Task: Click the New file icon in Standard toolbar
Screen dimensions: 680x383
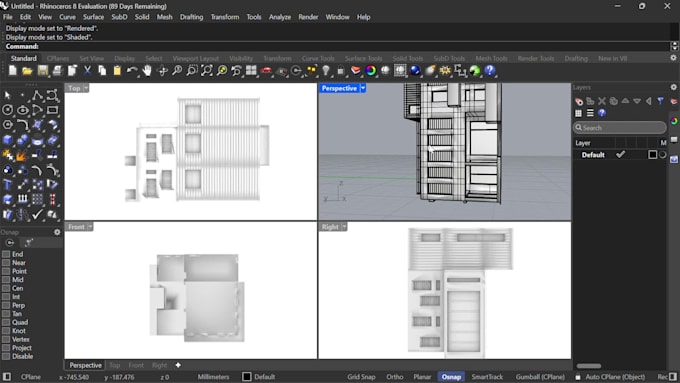Action: point(13,70)
